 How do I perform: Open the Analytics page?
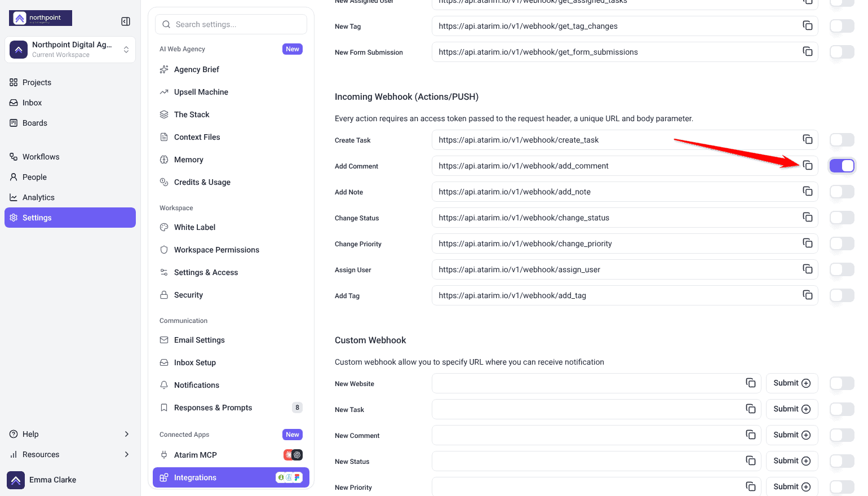pos(70,197)
